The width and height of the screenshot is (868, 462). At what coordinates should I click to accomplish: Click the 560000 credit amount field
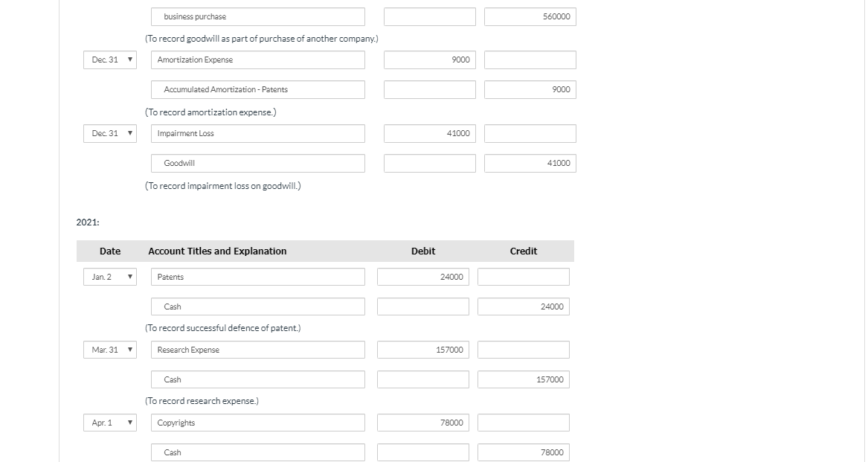(x=530, y=16)
